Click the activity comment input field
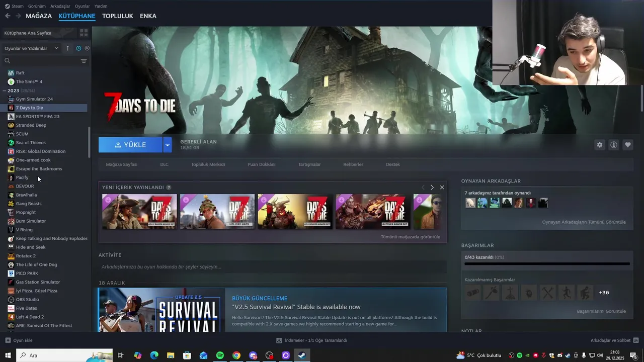This screenshot has width=644, height=362. (x=272, y=267)
